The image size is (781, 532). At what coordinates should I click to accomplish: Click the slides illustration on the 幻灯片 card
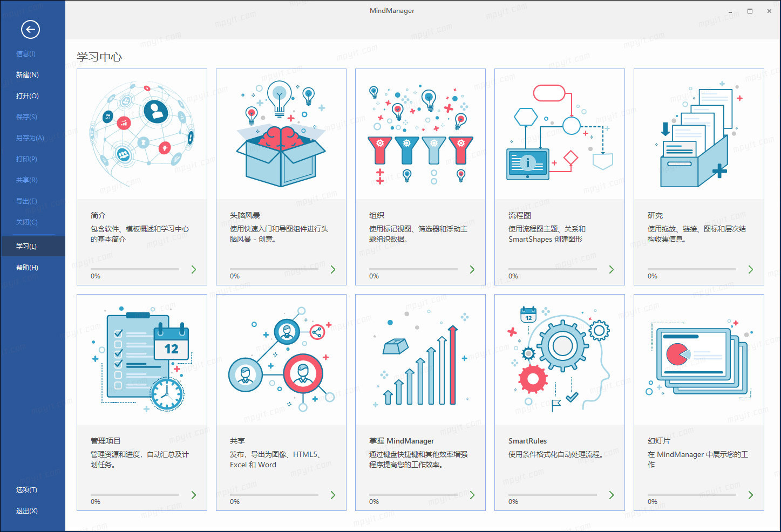click(x=698, y=359)
